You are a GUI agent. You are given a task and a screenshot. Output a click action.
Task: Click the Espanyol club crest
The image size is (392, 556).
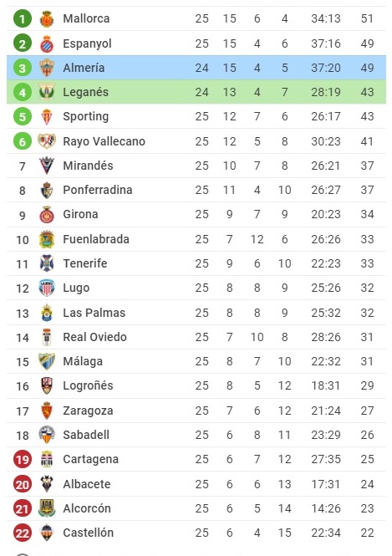[x=47, y=43]
